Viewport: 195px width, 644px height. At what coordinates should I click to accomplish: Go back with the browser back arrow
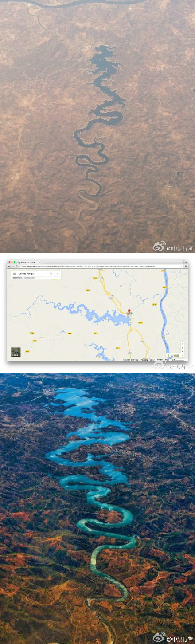(x=9, y=267)
